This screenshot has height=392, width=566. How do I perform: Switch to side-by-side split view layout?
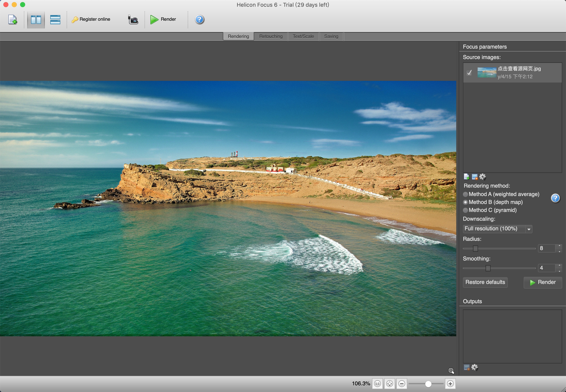(36, 19)
